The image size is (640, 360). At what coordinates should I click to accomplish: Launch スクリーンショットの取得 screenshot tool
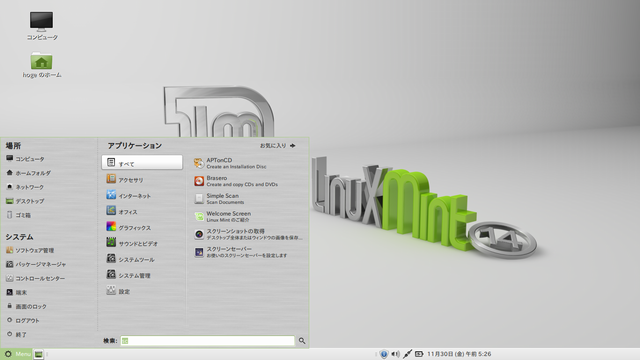click(248, 234)
